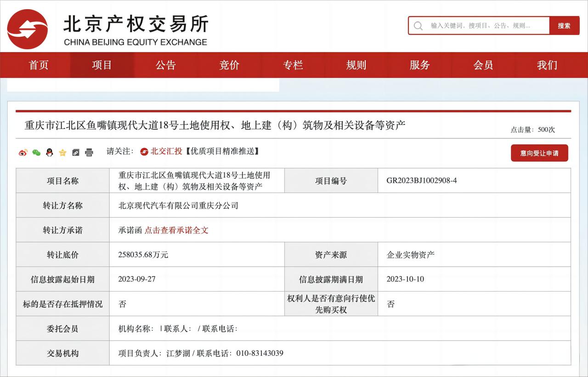Click the project title heading text

click(215, 125)
